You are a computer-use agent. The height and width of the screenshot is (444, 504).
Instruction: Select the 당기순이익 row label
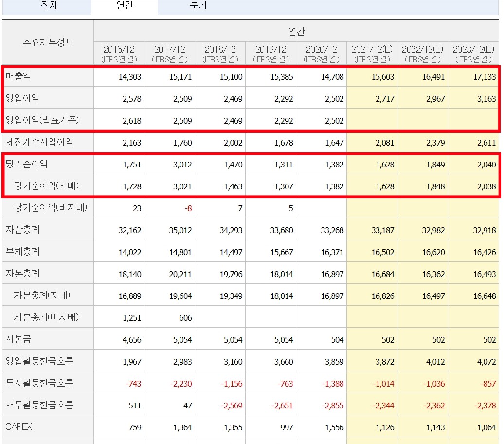click(x=27, y=164)
